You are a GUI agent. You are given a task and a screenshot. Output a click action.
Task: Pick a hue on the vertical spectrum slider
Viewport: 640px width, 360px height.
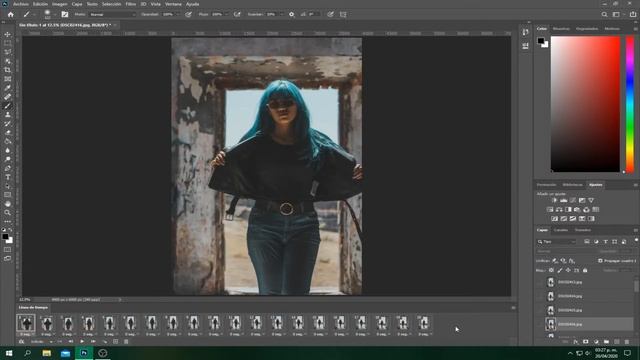click(x=630, y=104)
